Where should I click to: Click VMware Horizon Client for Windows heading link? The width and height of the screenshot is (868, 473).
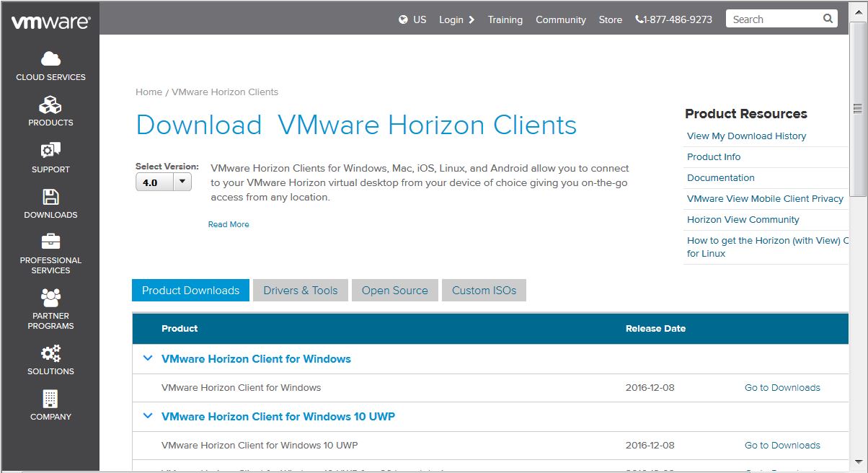(256, 358)
